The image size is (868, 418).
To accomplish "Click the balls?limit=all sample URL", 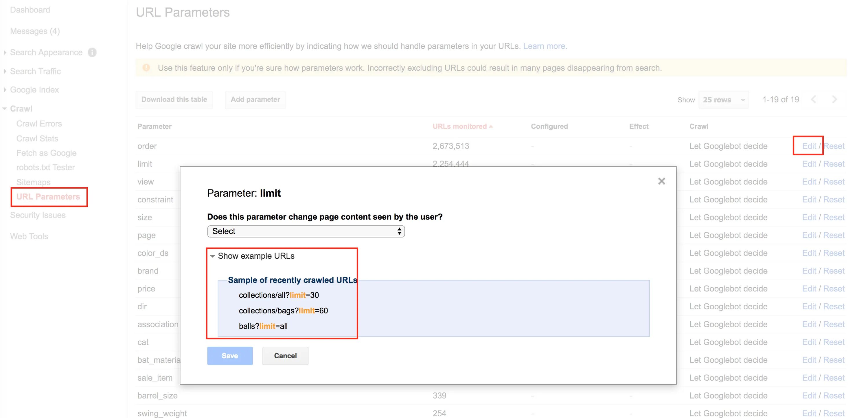I will [x=263, y=326].
